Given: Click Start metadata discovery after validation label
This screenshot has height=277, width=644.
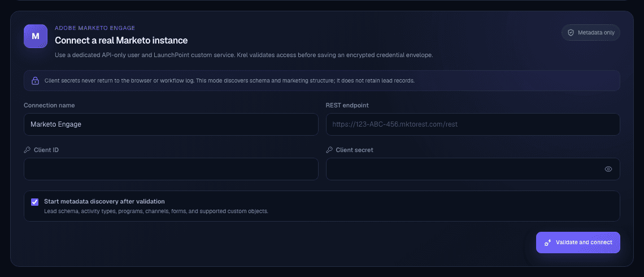Looking at the screenshot, I should (105, 201).
